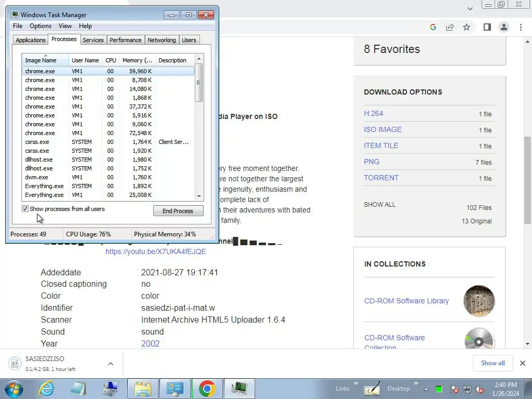Open the youtu.be/X7UKA4fEJQE link

coord(156,251)
